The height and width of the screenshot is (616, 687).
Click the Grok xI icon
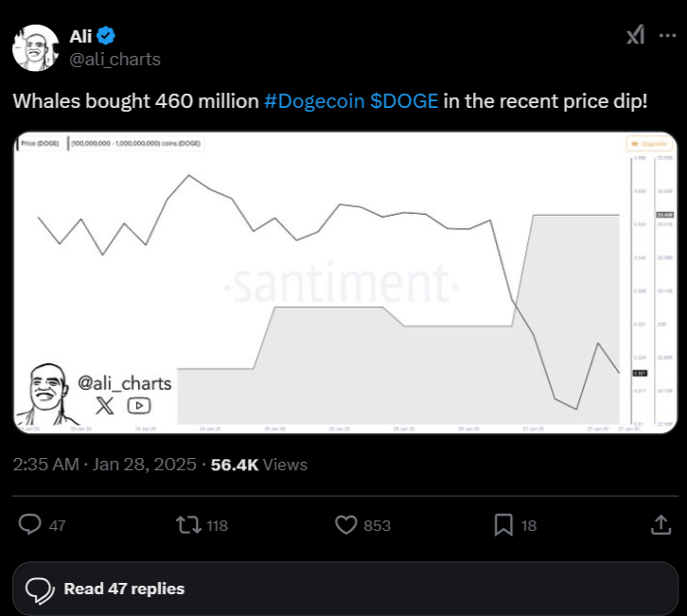click(636, 36)
